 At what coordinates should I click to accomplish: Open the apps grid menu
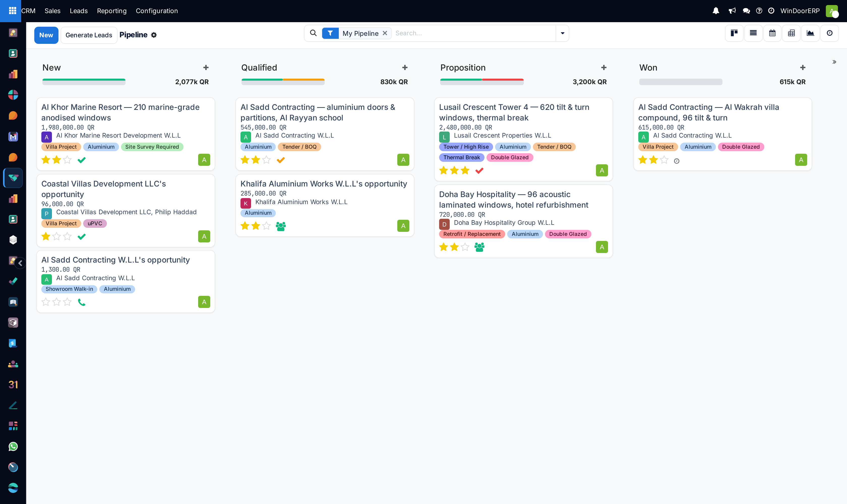[x=13, y=11]
